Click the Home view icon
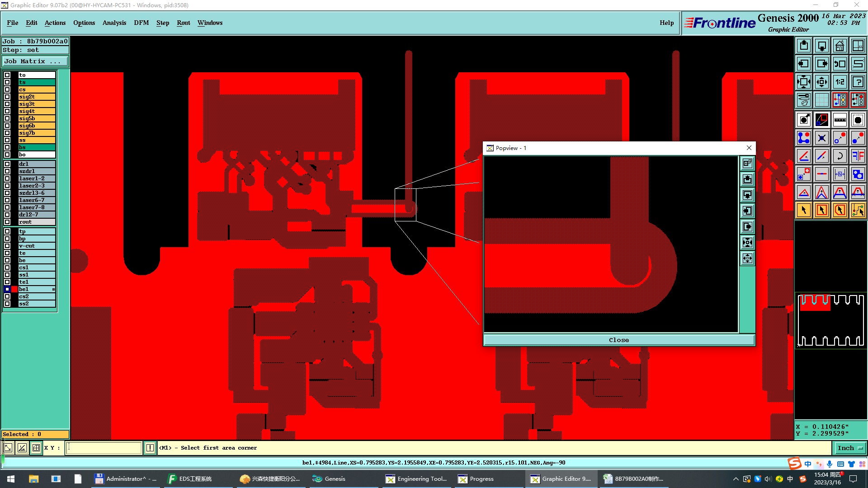 pyautogui.click(x=840, y=46)
